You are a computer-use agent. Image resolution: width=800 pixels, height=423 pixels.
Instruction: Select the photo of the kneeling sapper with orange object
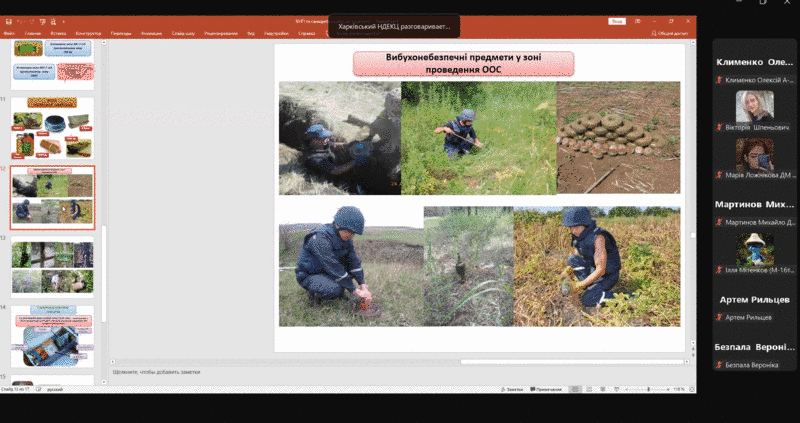(351, 266)
